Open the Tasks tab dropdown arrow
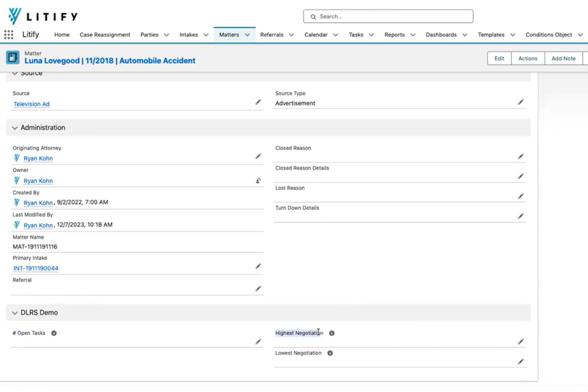 pyautogui.click(x=371, y=35)
